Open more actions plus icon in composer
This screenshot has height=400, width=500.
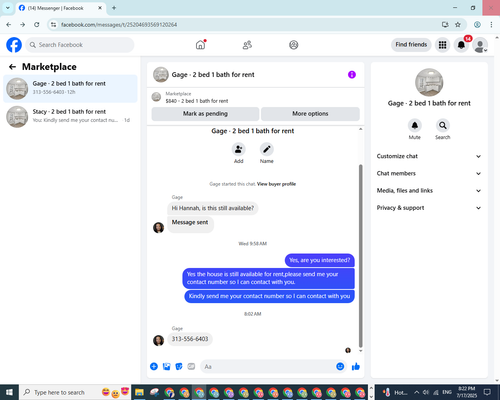click(x=154, y=367)
